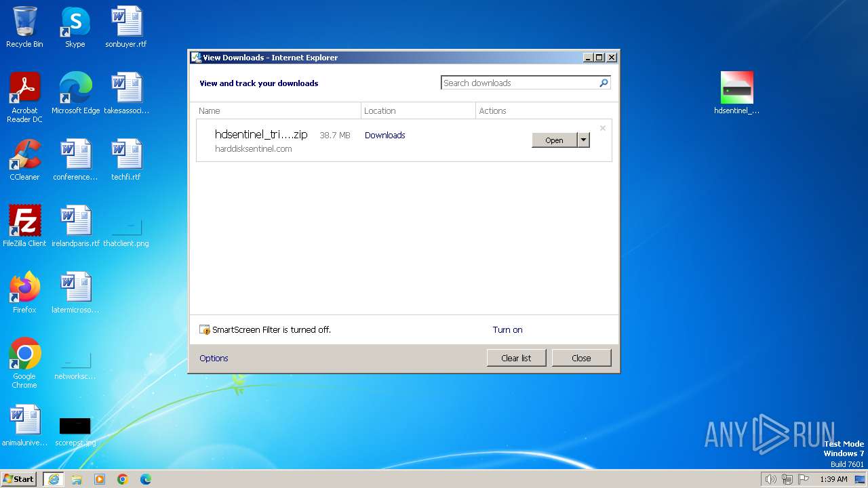Click Internet Explorer taskbar button
Viewport: 868px width, 488px height.
54,479
